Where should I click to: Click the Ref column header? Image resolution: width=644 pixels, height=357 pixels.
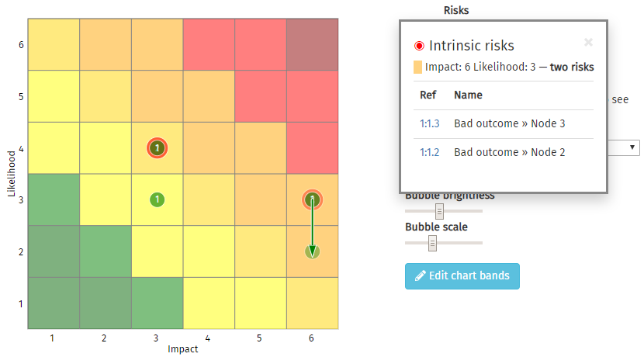pyautogui.click(x=428, y=95)
